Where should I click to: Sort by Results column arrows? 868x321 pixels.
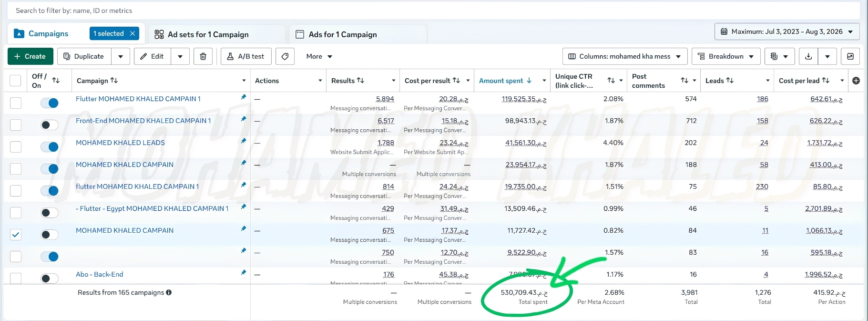(360, 80)
